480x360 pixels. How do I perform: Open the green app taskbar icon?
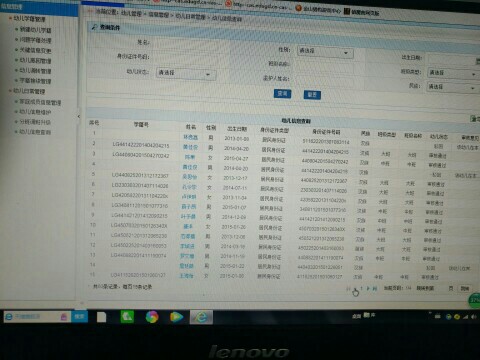coord(127,316)
